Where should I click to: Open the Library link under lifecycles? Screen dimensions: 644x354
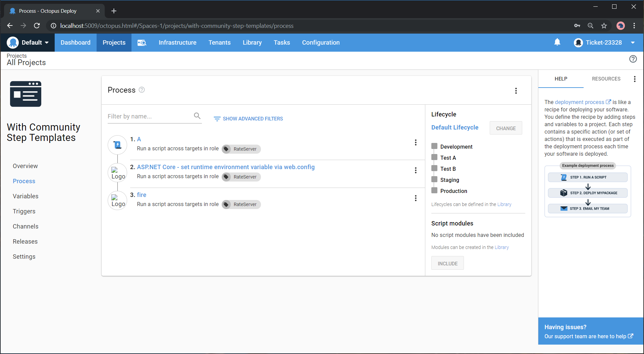504,204
